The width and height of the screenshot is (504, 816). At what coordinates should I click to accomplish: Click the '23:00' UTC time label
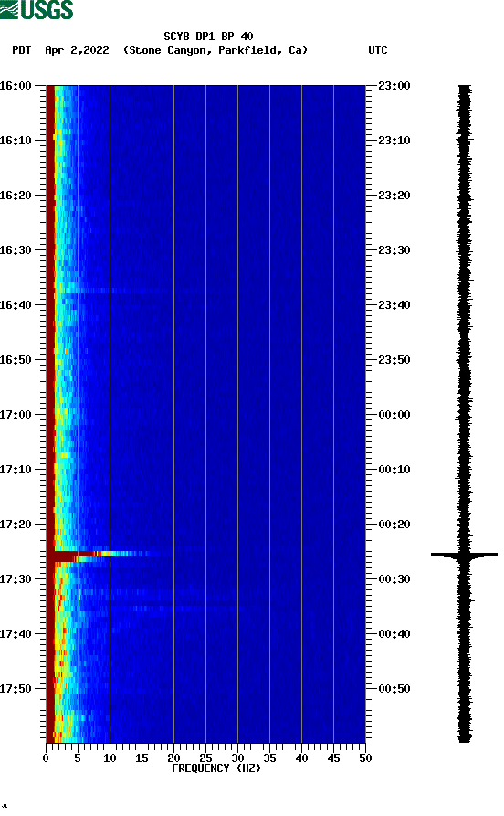[394, 85]
